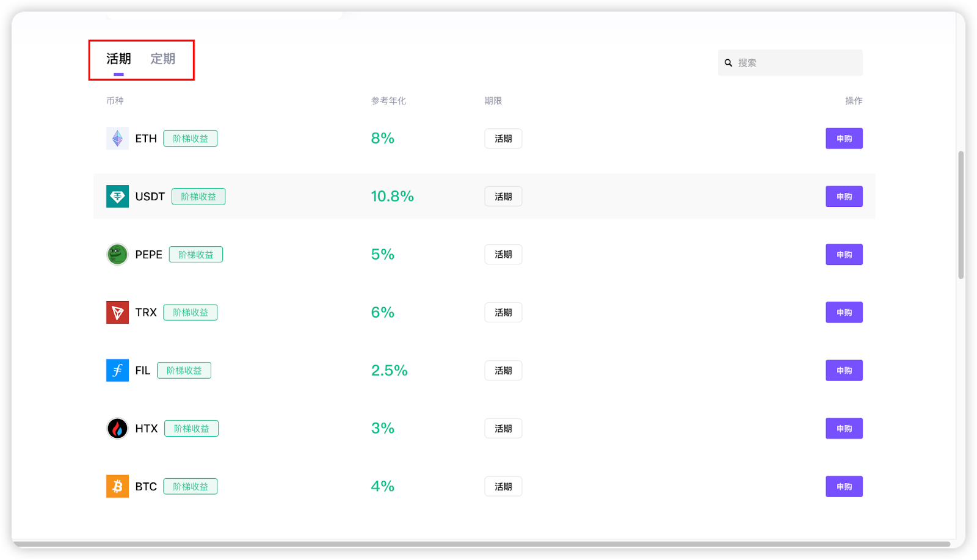Click the red TRX Tron logo
The image size is (977, 560).
(117, 313)
